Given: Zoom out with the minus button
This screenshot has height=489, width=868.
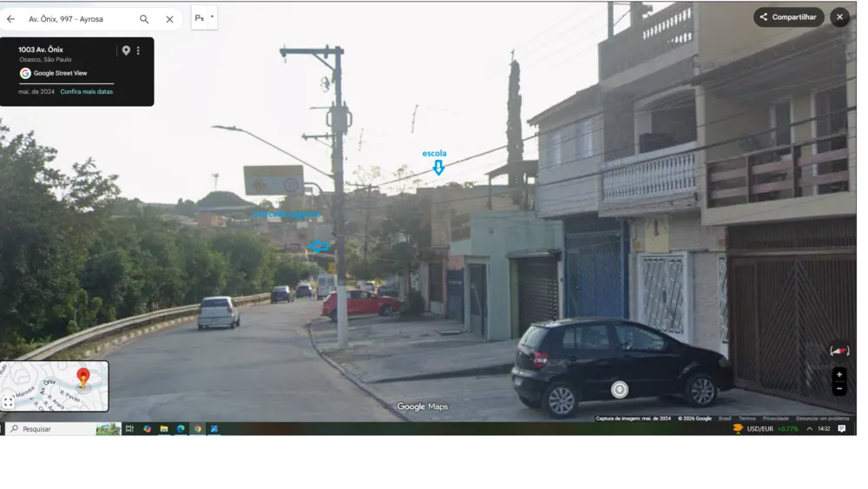Looking at the screenshot, I should (839, 388).
